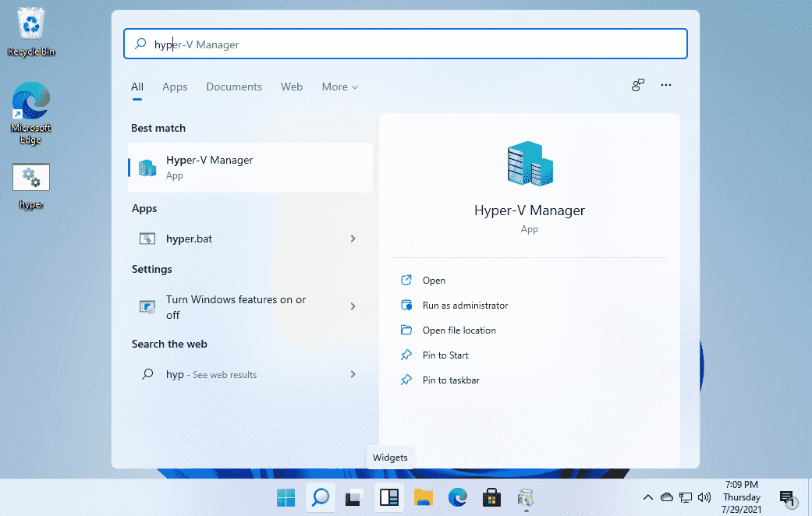The height and width of the screenshot is (516, 812).
Task: Open Hyper-V Manager from Best match
Action: [x=208, y=167]
